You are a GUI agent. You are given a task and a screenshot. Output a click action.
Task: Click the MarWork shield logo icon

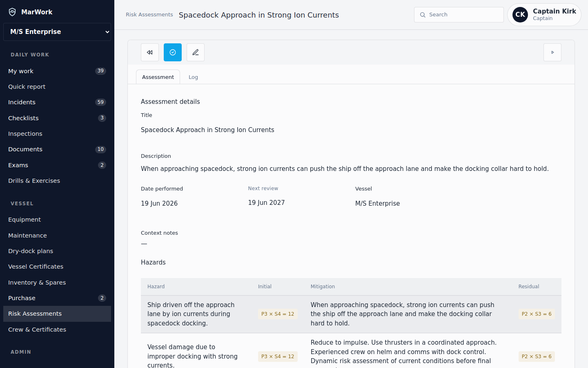tap(13, 12)
